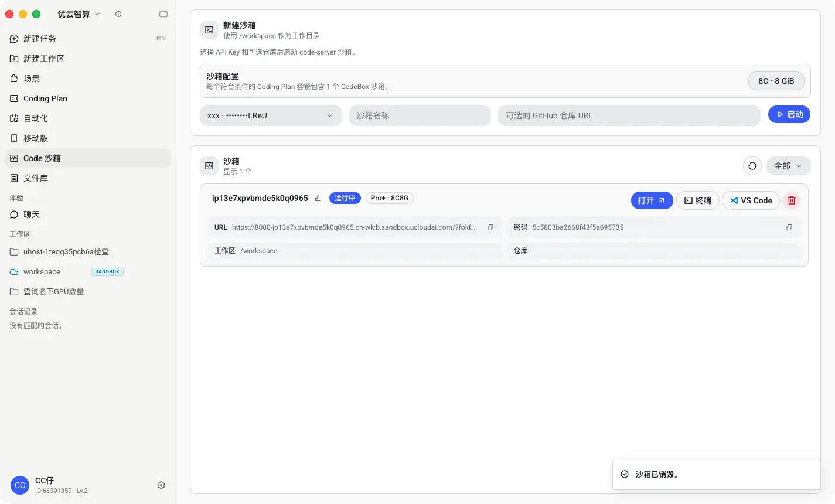Click the 8C · 8 GiB configuration badge
This screenshot has height=504, width=835.
point(776,81)
